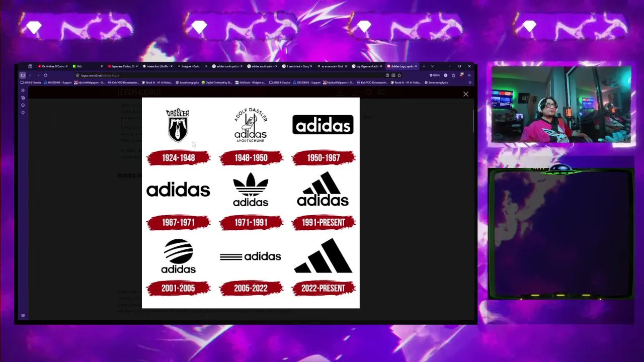This screenshot has height=362, width=644.
Task: Close the logo lightbox with the X
Action: click(x=465, y=94)
